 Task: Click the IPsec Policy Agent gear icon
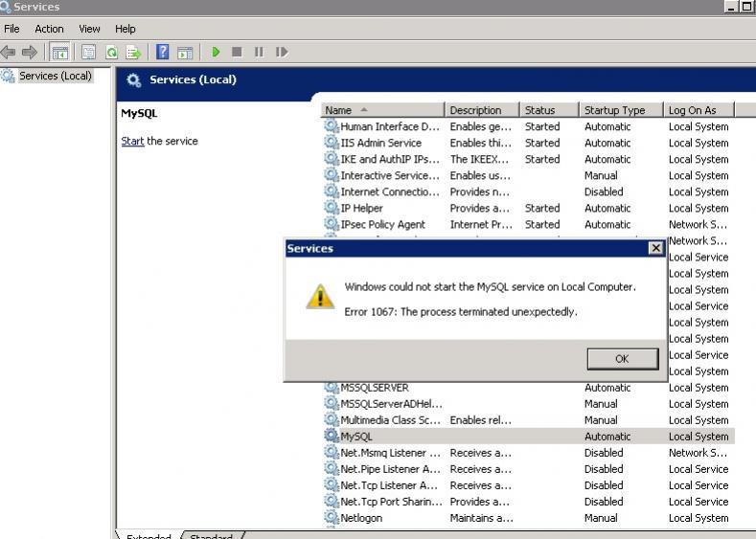pos(331,224)
